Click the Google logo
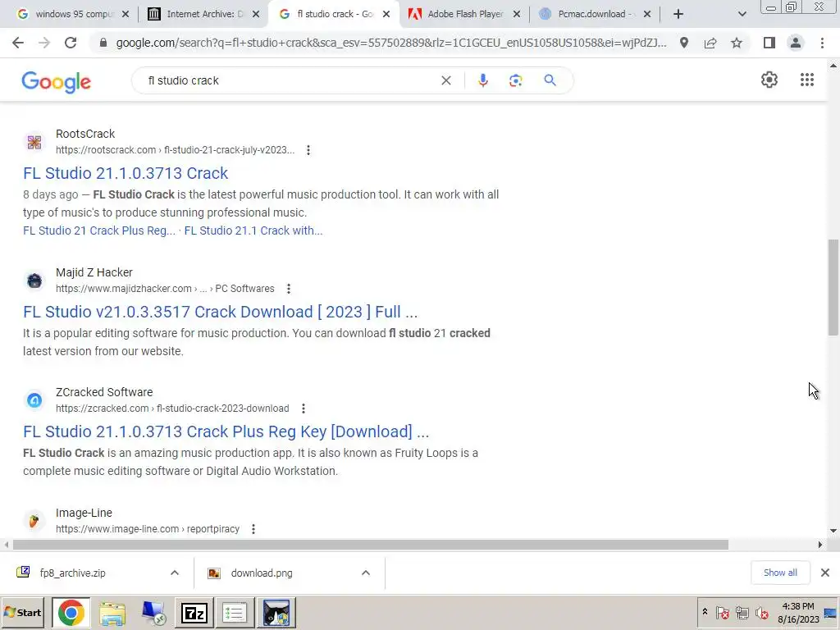This screenshot has height=630, width=840. (x=57, y=82)
